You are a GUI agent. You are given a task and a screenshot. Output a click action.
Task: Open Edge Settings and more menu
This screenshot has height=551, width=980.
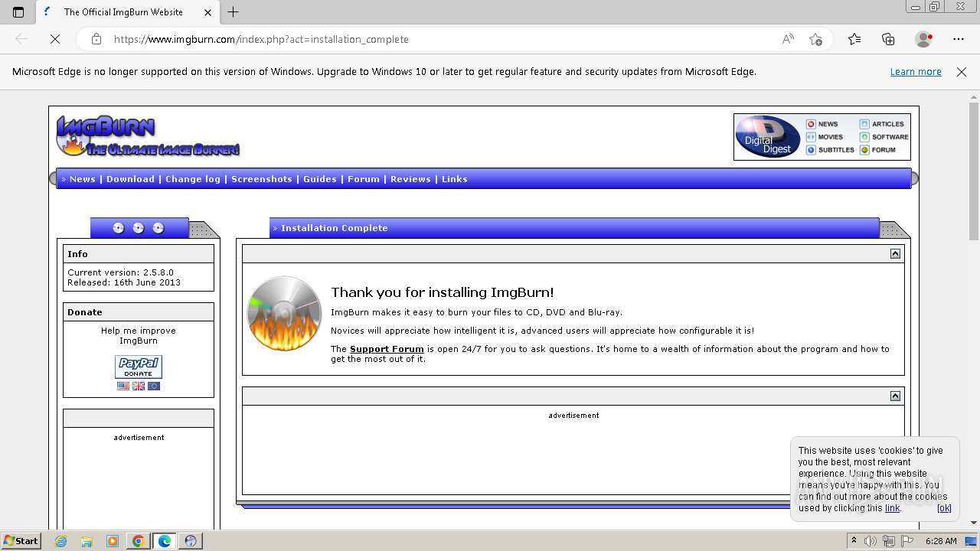[x=959, y=39]
